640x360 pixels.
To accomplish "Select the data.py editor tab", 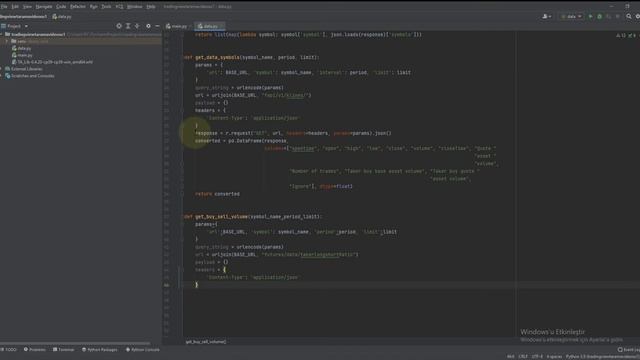I will click(x=210, y=26).
